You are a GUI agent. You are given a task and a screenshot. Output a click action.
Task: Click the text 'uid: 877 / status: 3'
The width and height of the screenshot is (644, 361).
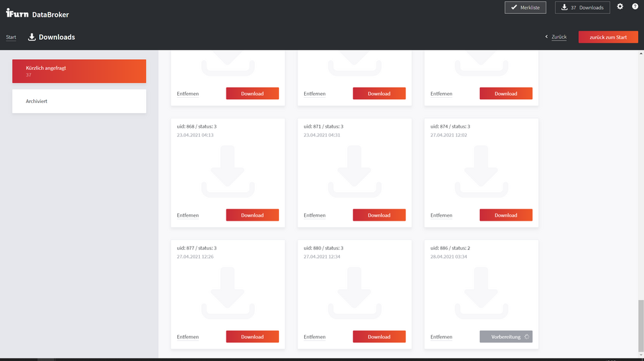coord(197,249)
